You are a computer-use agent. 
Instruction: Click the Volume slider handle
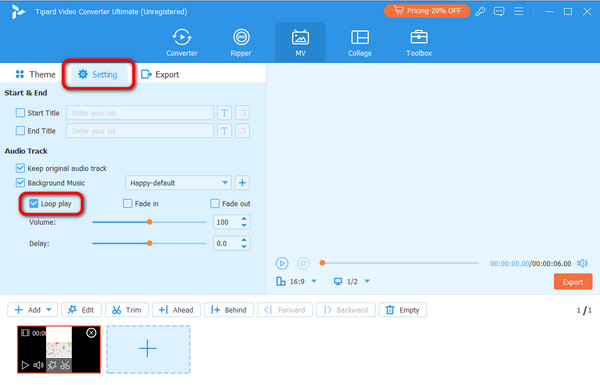point(150,222)
